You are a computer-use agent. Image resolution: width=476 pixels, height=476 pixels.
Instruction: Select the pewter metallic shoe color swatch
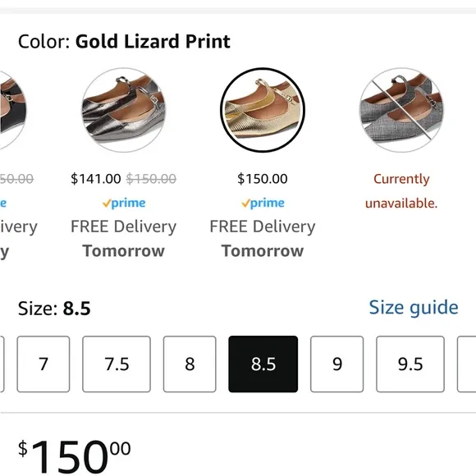pyautogui.click(x=124, y=110)
